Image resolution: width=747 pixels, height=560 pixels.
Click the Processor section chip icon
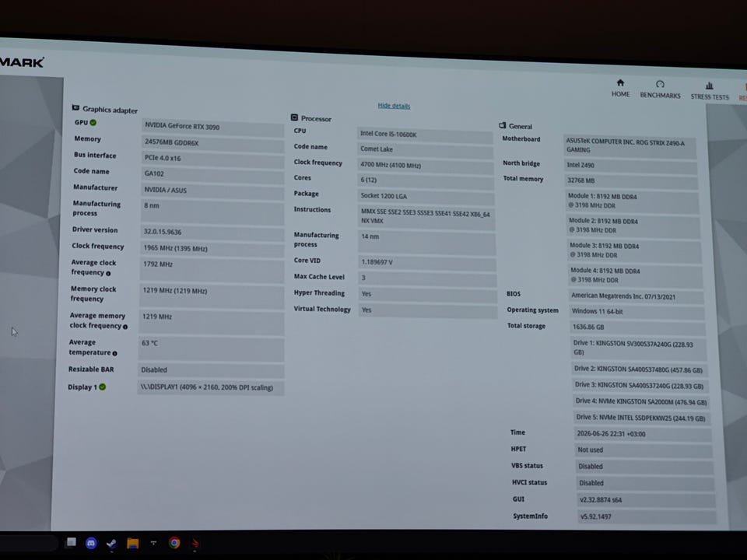(294, 117)
